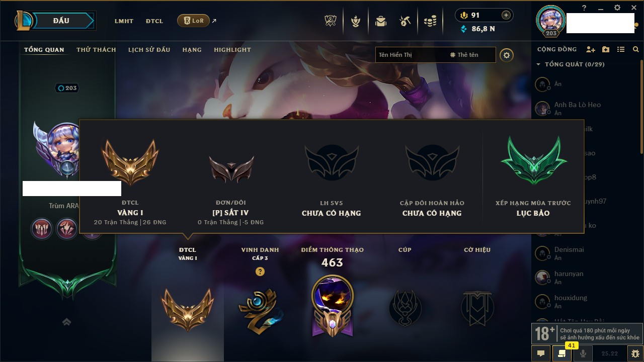
Task: Click the add friend icon
Action: pyautogui.click(x=591, y=49)
